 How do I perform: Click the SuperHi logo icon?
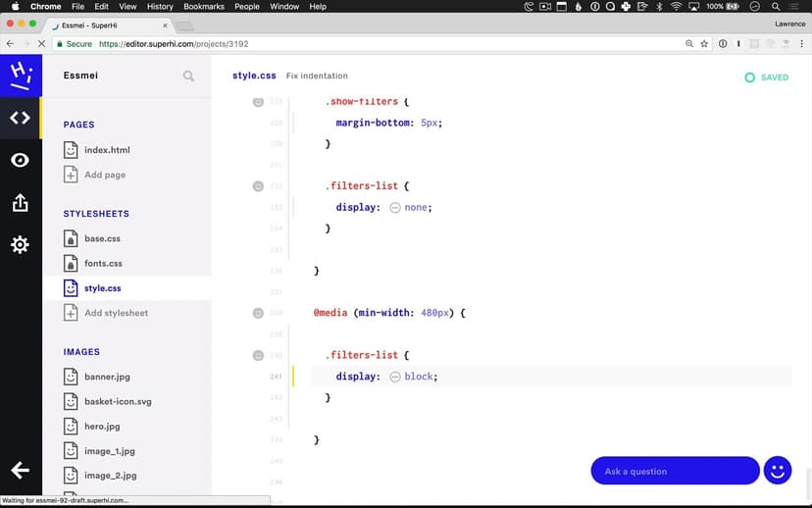tap(20, 76)
